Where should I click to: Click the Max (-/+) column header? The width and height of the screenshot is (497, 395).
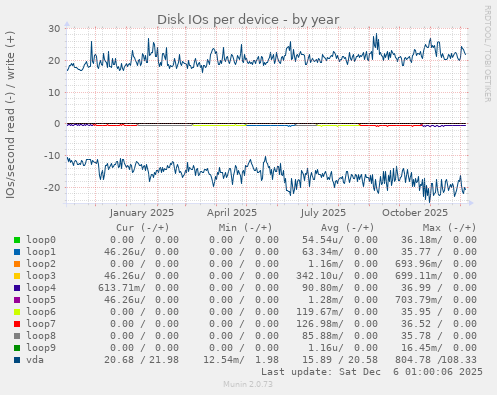(x=450, y=228)
